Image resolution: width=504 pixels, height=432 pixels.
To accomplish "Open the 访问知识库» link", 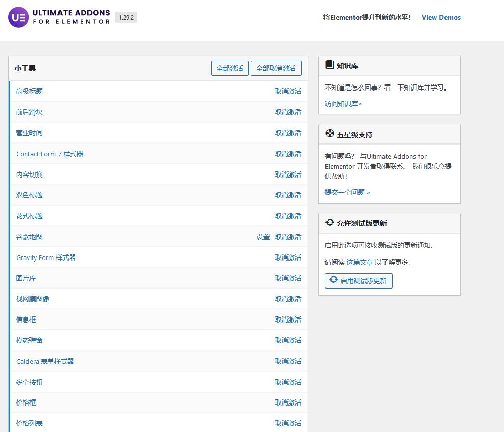I will (x=343, y=104).
